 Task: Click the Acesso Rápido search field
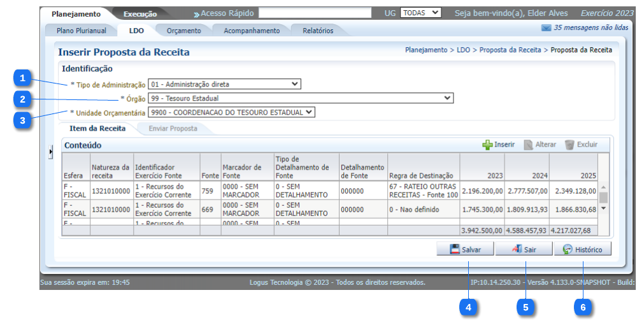tap(315, 13)
